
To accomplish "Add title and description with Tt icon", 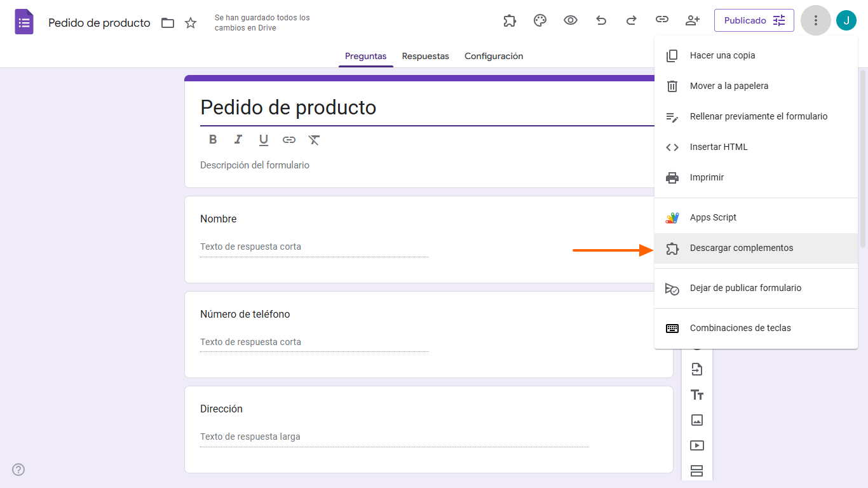I will pos(697,395).
